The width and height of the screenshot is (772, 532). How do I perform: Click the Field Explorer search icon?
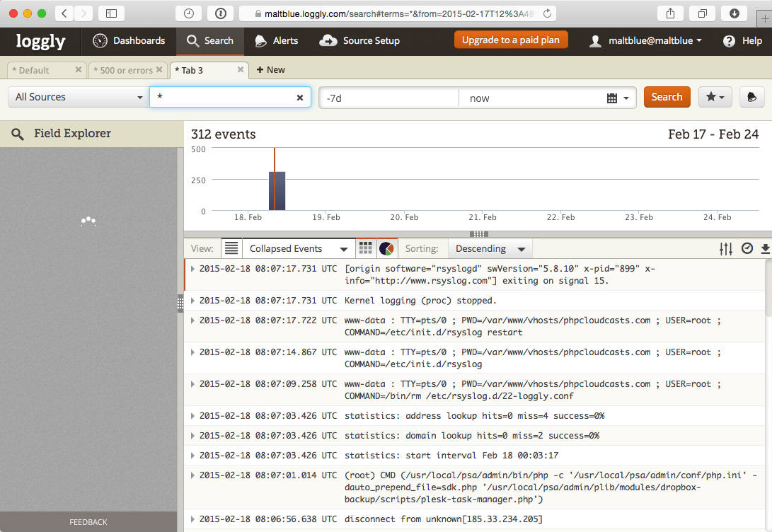coord(17,134)
